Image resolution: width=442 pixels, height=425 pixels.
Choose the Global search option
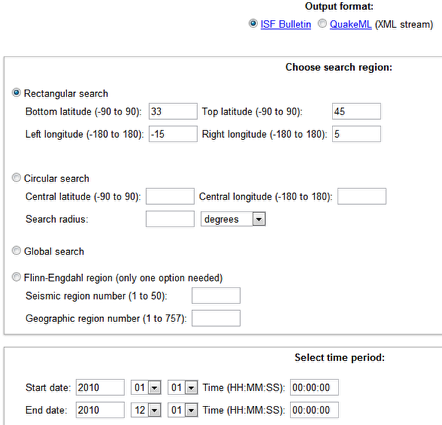[x=16, y=250]
